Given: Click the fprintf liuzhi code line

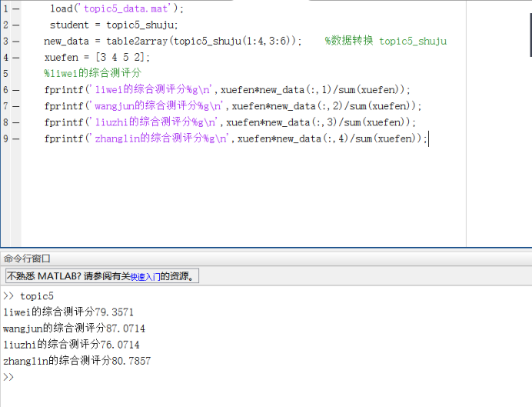Looking at the screenshot, I should tap(230, 122).
